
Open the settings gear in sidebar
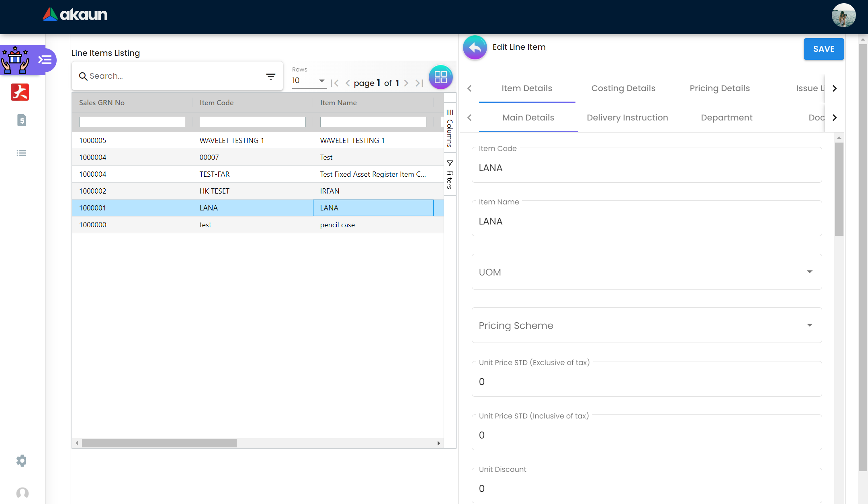21,460
